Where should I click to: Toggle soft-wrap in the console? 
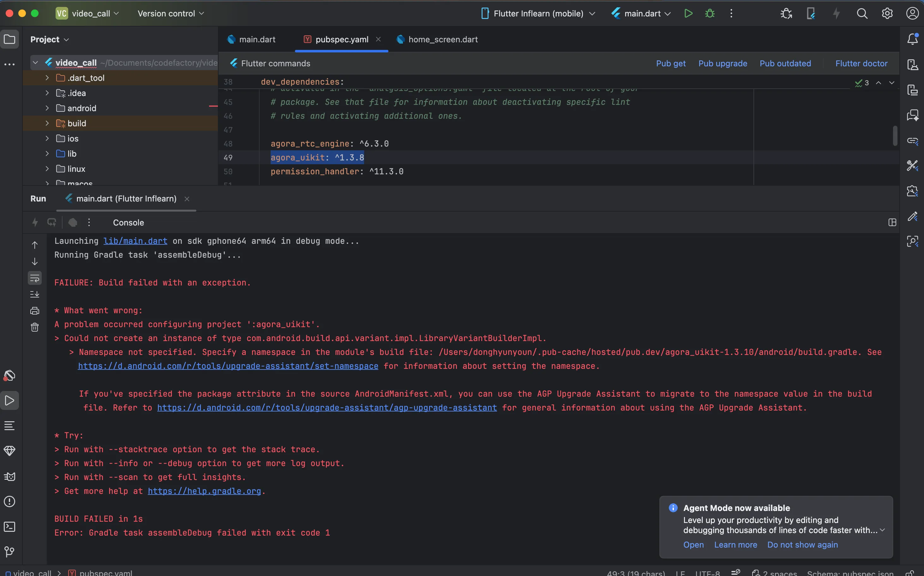pos(35,278)
